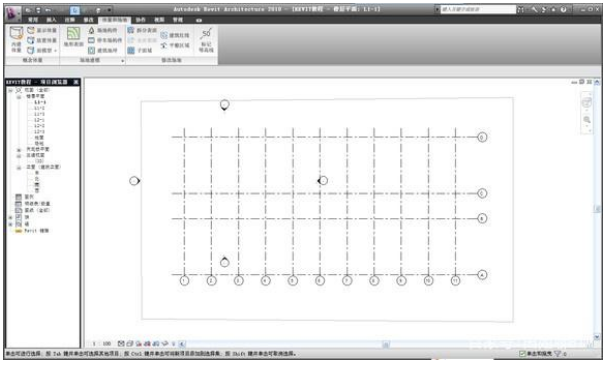Select the {3D} view in project browser
This screenshot has height=365, width=612.
pos(39,161)
